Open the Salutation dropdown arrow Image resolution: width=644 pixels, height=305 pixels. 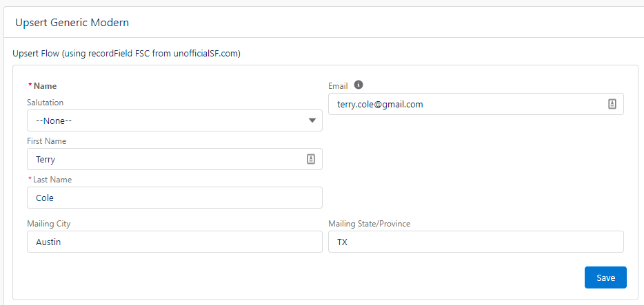point(312,120)
